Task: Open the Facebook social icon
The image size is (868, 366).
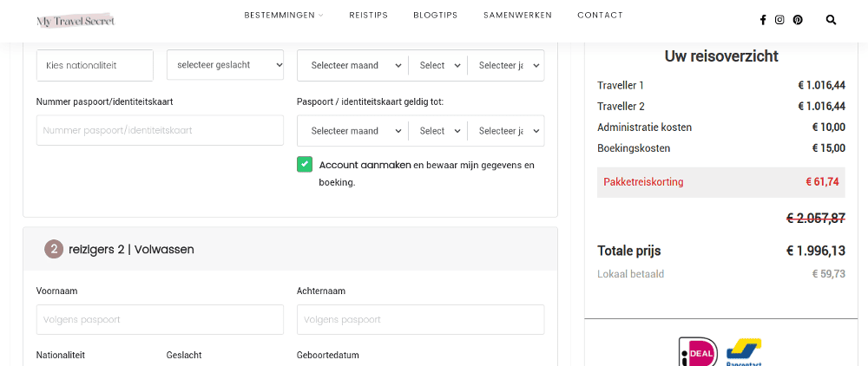Action: click(763, 20)
